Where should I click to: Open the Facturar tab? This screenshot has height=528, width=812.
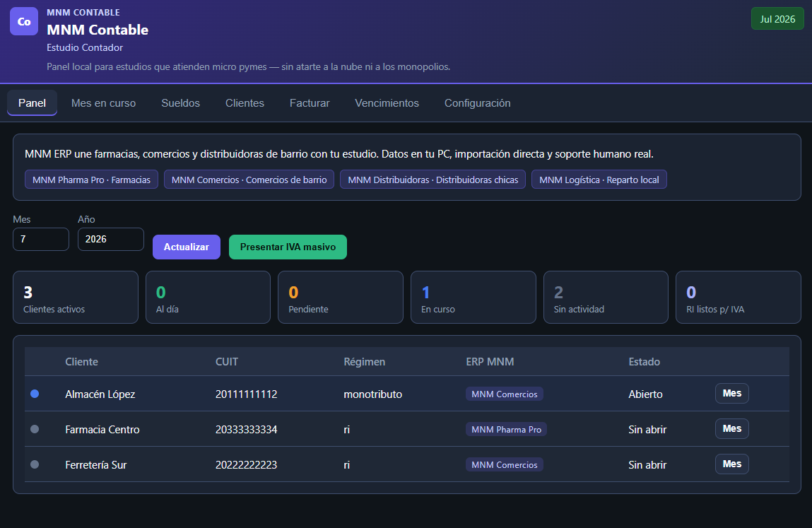pyautogui.click(x=310, y=103)
